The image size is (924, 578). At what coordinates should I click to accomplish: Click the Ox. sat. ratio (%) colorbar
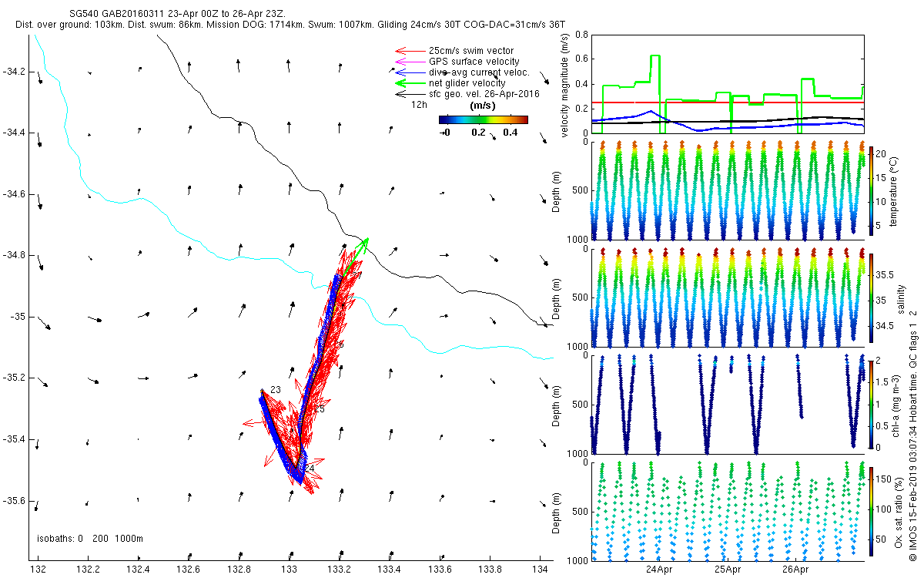(x=871, y=511)
